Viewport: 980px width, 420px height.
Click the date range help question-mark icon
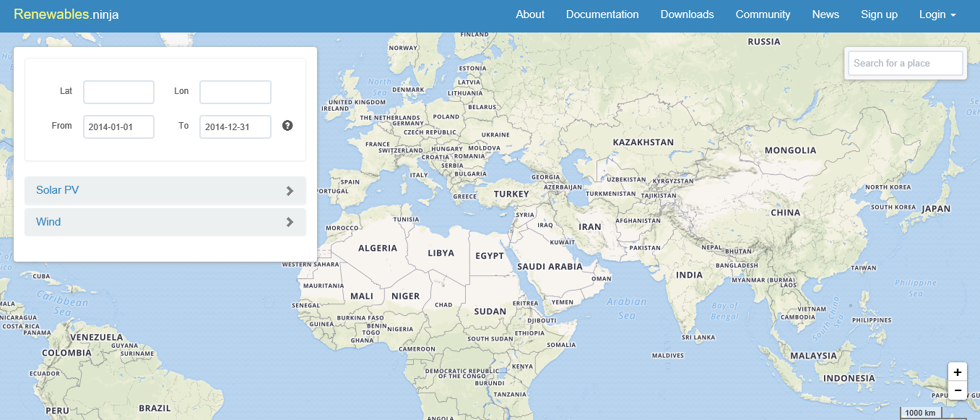coord(287,126)
